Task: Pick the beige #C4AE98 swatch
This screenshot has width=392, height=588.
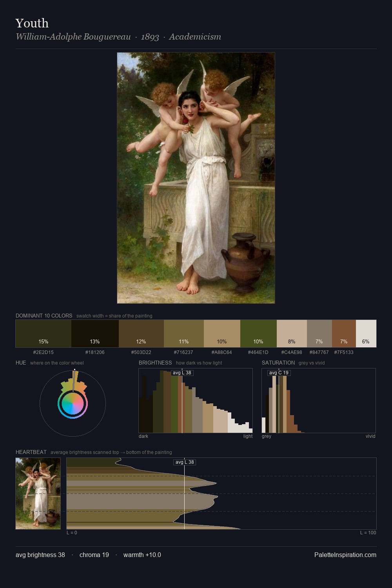Action: [292, 334]
